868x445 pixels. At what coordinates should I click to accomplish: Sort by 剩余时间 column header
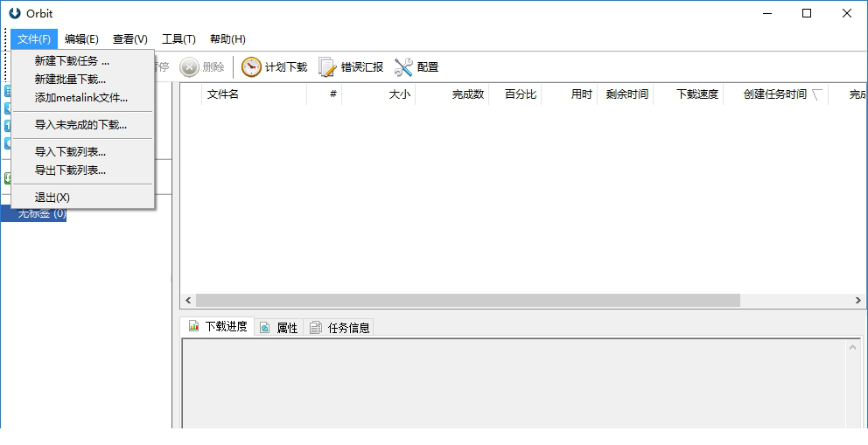[x=626, y=94]
